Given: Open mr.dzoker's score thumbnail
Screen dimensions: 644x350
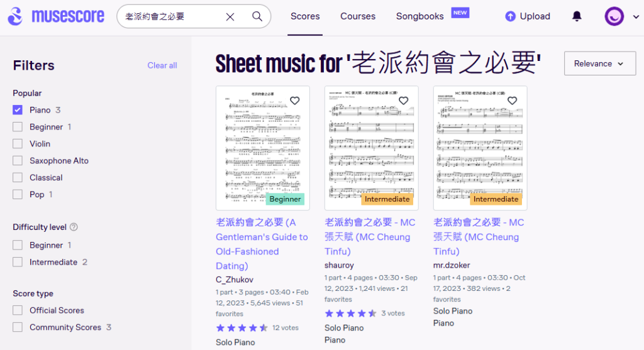Looking at the screenshot, I should click(x=480, y=148).
